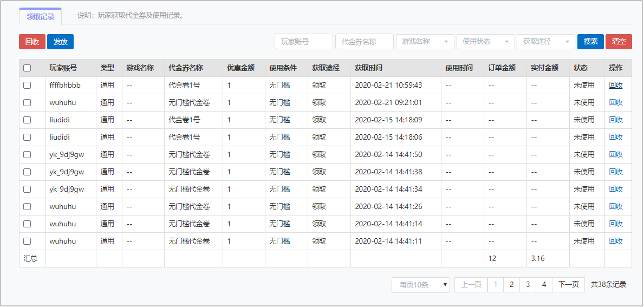Click 代金卷1号 in ffffbhbbb row

tap(184, 86)
